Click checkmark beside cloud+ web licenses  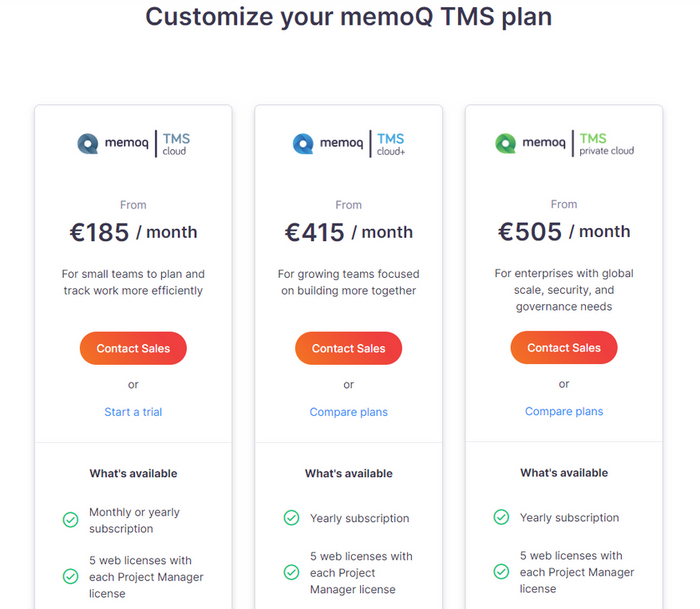click(291, 572)
